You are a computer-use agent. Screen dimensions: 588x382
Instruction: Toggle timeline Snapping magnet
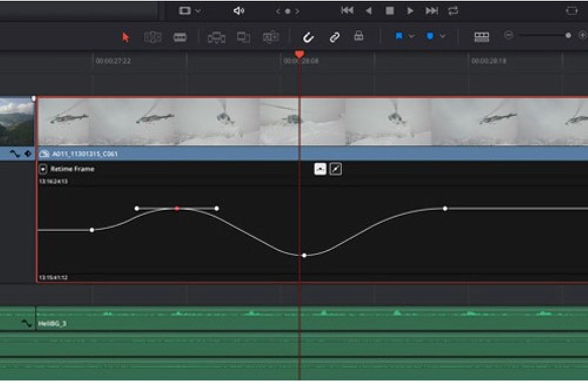point(308,37)
